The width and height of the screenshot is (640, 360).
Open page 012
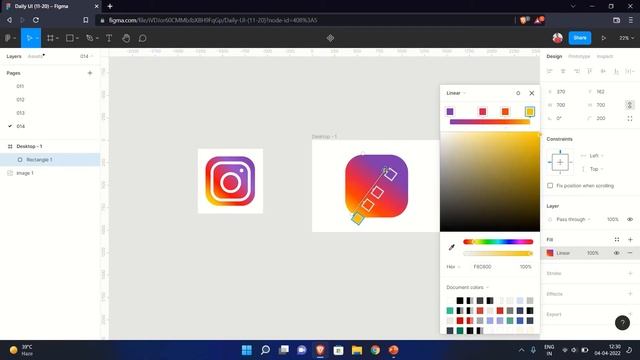pos(20,100)
